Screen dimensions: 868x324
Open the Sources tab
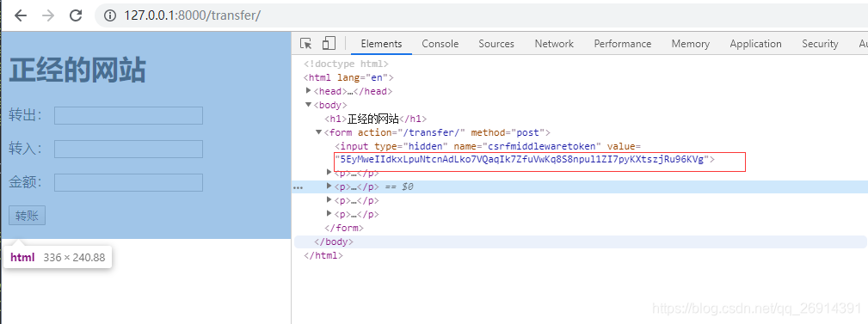496,44
